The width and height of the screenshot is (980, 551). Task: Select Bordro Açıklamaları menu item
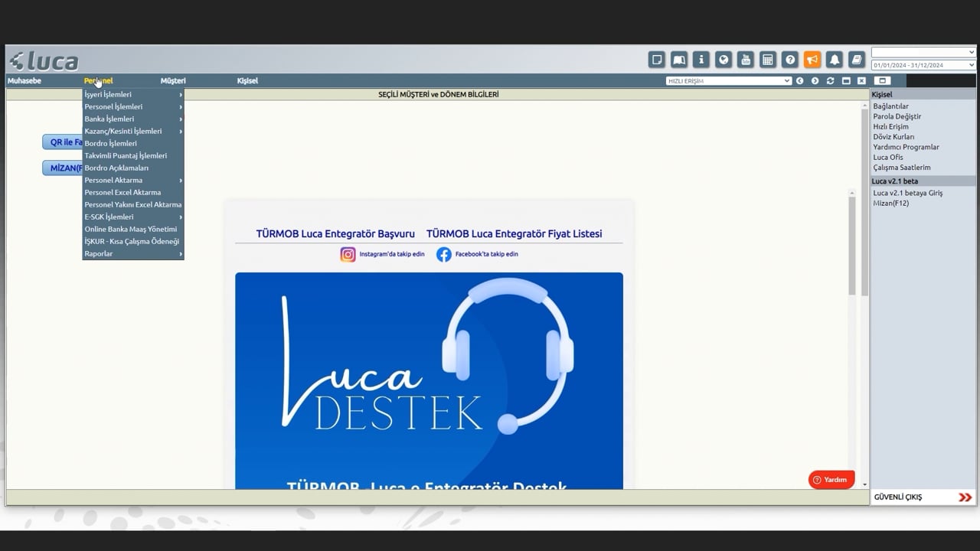pos(133,168)
